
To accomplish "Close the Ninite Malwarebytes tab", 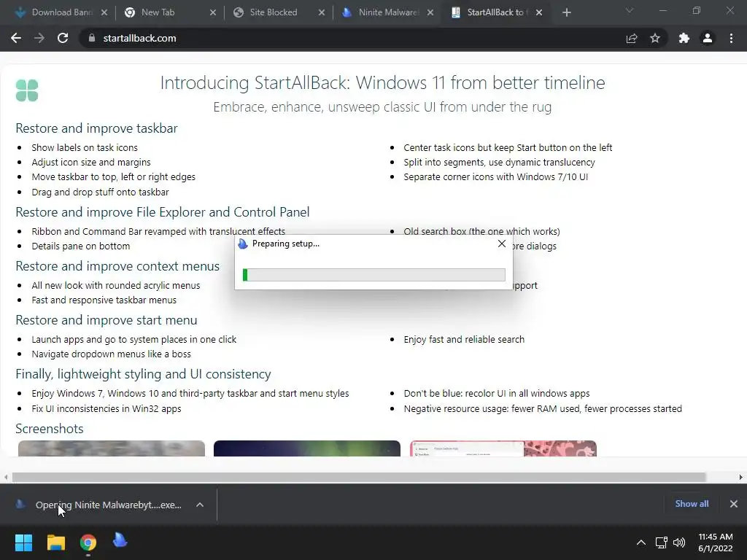I will coord(430,12).
